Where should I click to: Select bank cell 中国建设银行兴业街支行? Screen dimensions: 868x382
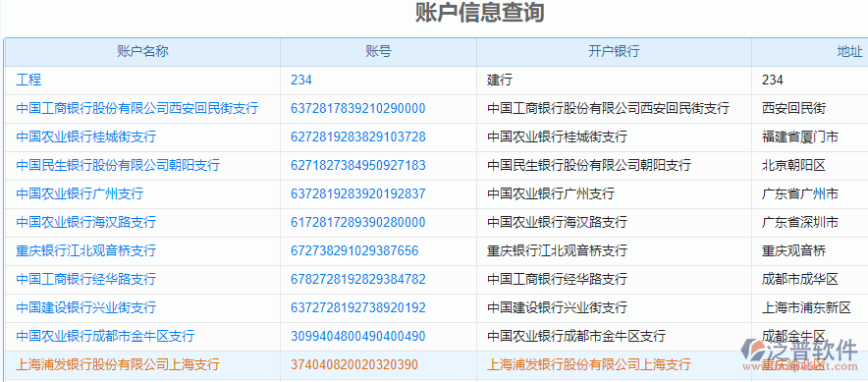(x=614, y=307)
